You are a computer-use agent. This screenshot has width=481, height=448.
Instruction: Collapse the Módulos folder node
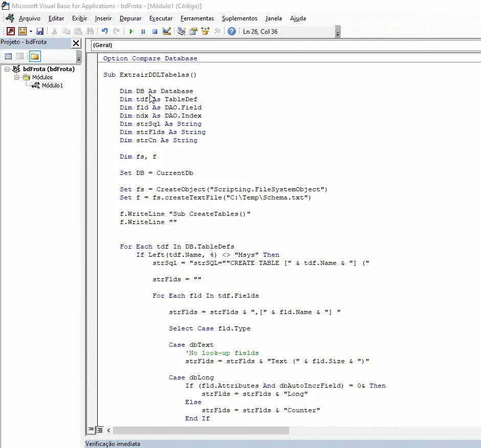(x=16, y=77)
